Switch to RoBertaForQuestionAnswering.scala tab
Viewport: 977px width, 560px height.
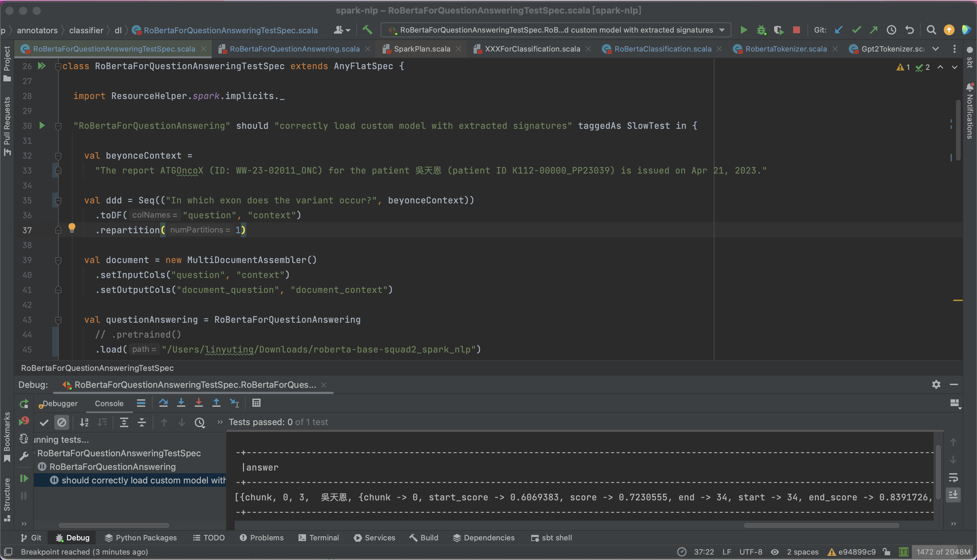[x=294, y=49]
